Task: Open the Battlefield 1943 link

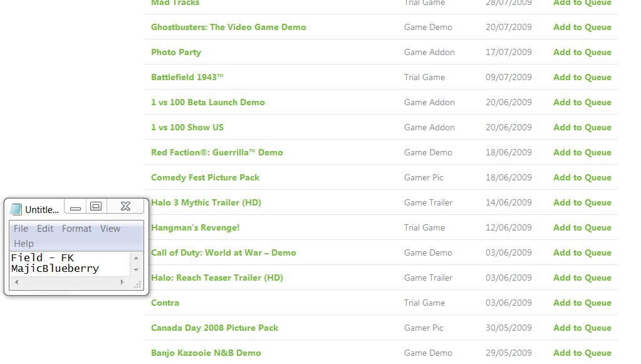Action: click(x=187, y=77)
